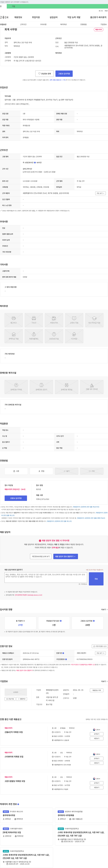Click the 열람차단 button
Viewport: 108px width, 868px height.
pos(22,699)
